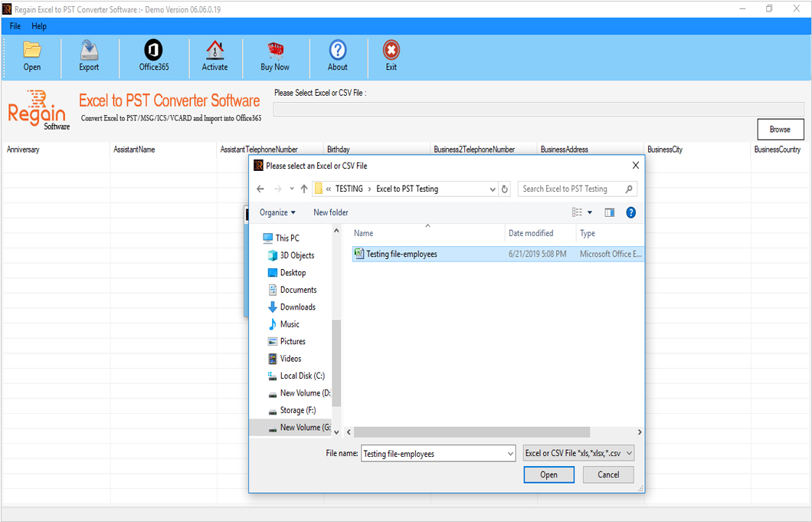Click the Browse button
The height and width of the screenshot is (522, 812).
point(780,129)
